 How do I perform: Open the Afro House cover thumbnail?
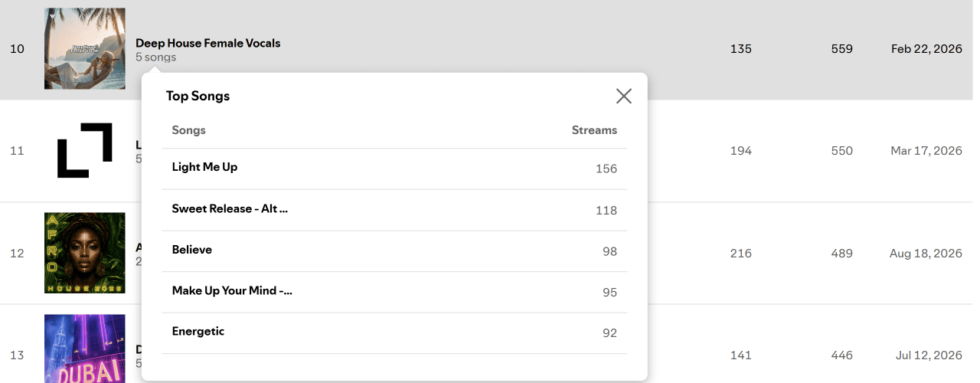pyautogui.click(x=85, y=253)
